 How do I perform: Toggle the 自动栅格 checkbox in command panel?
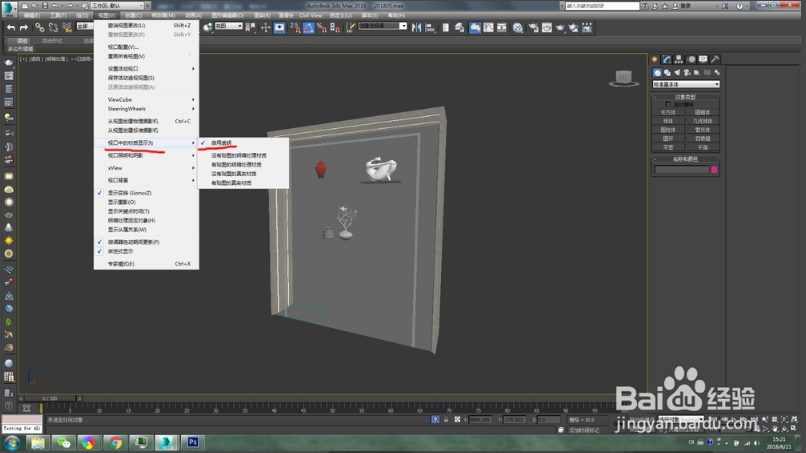click(668, 104)
